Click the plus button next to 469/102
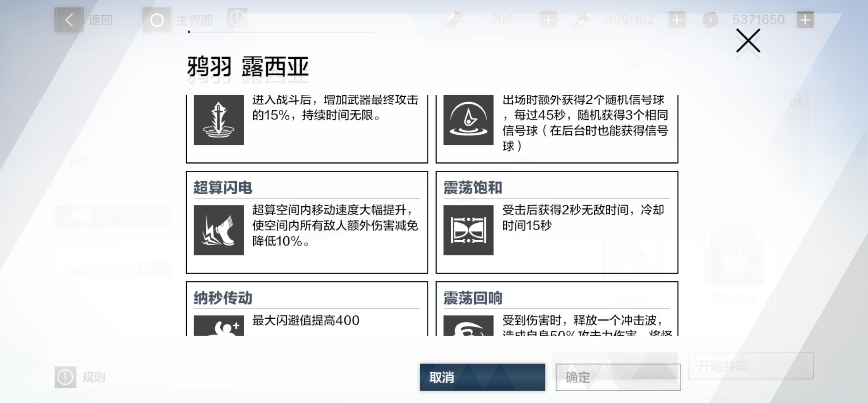Image resolution: width=868 pixels, height=403 pixels. pyautogui.click(x=677, y=20)
